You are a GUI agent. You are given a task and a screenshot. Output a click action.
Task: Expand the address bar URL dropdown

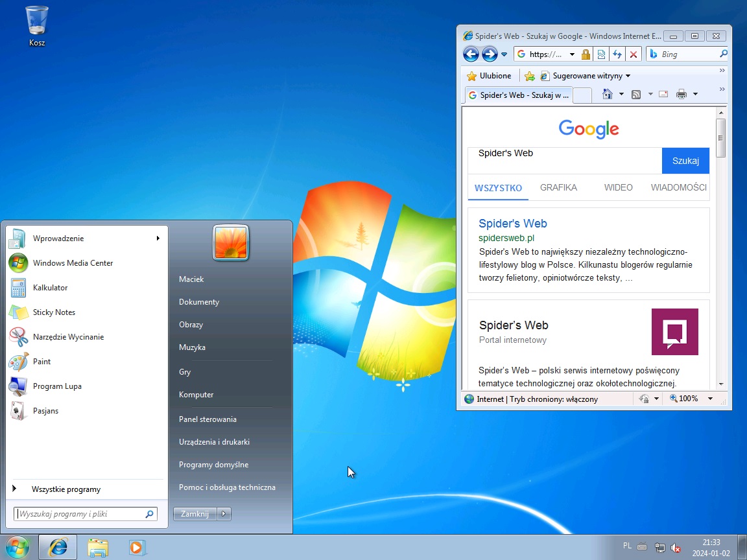coord(572,54)
